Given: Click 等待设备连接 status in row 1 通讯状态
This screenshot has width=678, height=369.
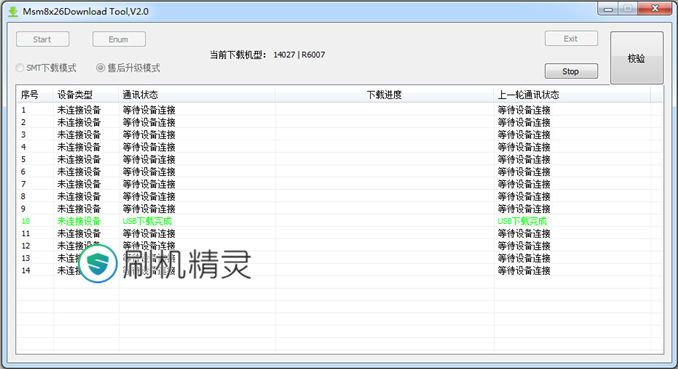Looking at the screenshot, I should [149, 110].
